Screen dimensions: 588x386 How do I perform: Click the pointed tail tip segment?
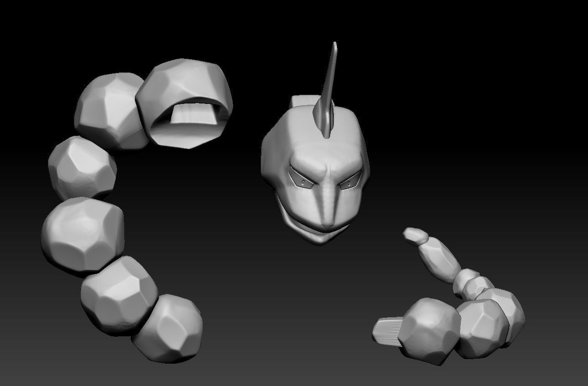pyautogui.click(x=416, y=236)
